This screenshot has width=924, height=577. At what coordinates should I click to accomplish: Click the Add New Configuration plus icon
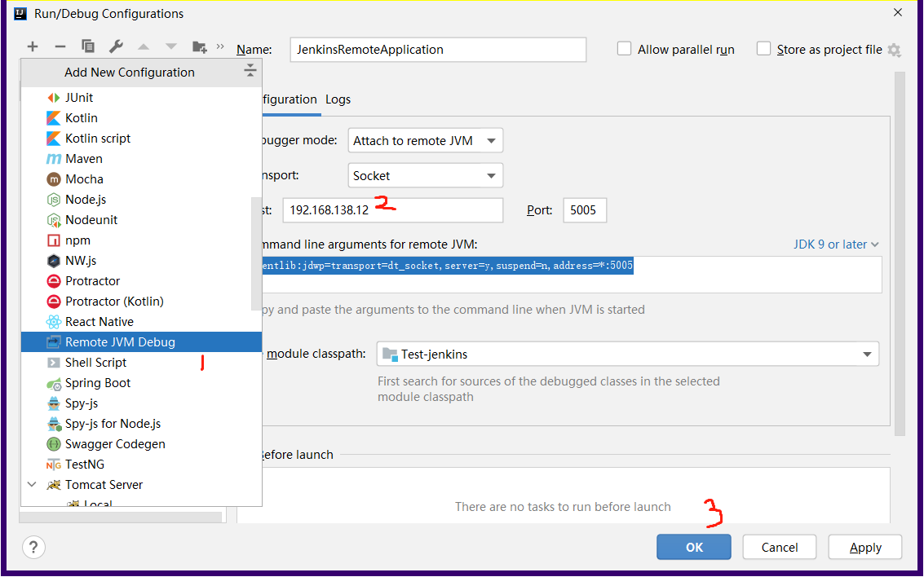pyautogui.click(x=33, y=46)
